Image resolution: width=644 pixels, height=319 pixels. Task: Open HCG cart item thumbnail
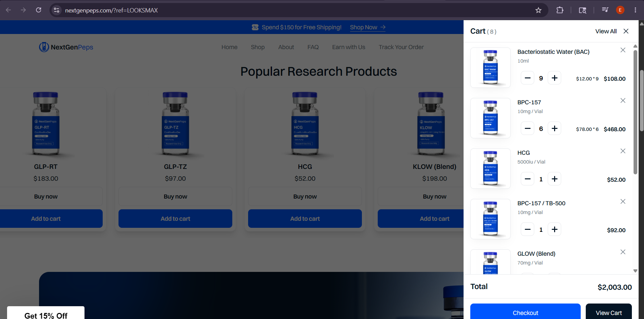point(490,169)
